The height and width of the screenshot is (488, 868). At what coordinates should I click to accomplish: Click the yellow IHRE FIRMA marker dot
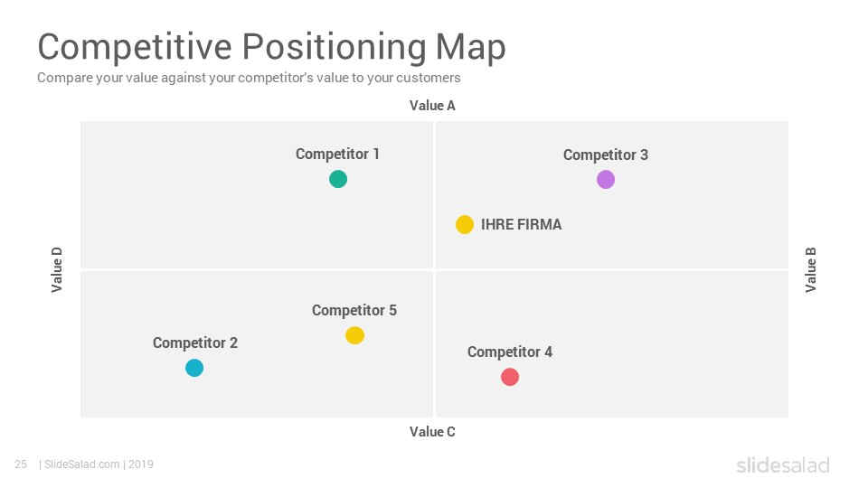[x=465, y=225]
